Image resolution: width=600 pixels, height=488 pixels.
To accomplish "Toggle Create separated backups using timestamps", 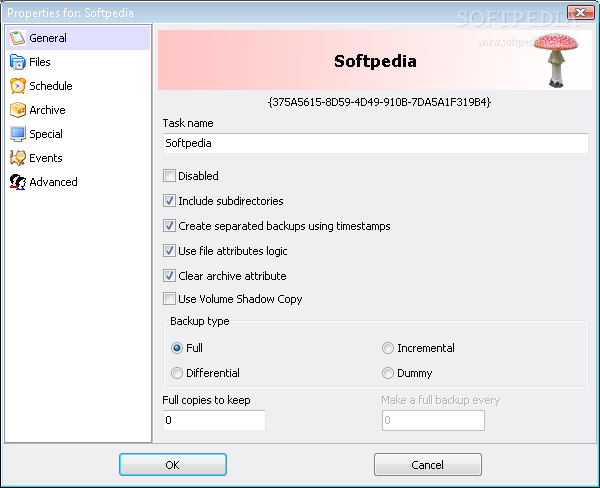I will [x=169, y=226].
